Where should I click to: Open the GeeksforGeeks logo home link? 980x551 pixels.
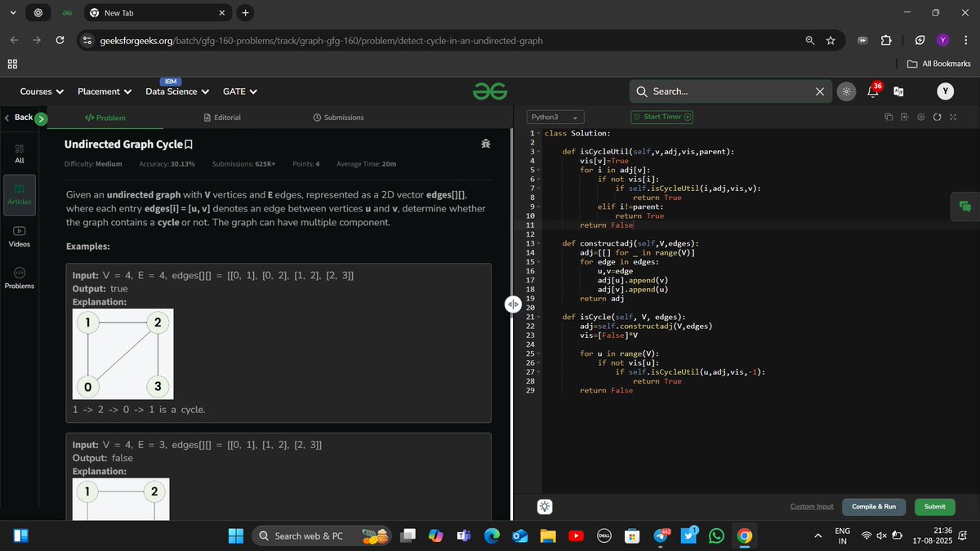coord(490,91)
